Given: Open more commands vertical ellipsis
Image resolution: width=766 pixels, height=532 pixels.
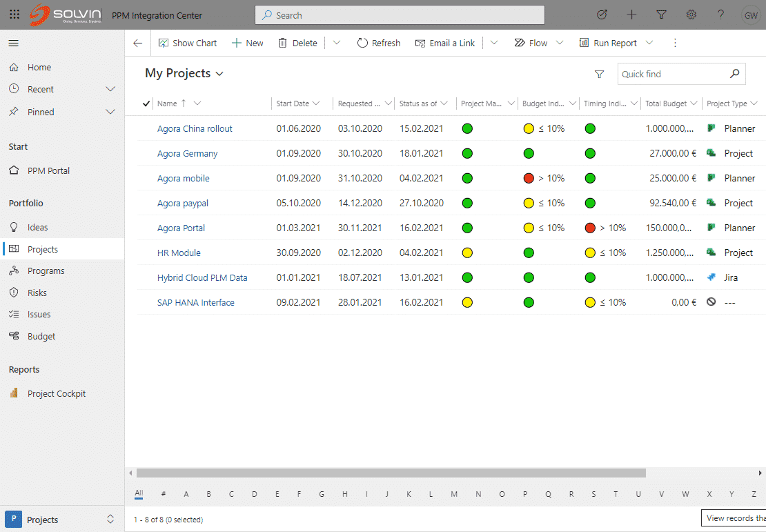Looking at the screenshot, I should coord(675,43).
